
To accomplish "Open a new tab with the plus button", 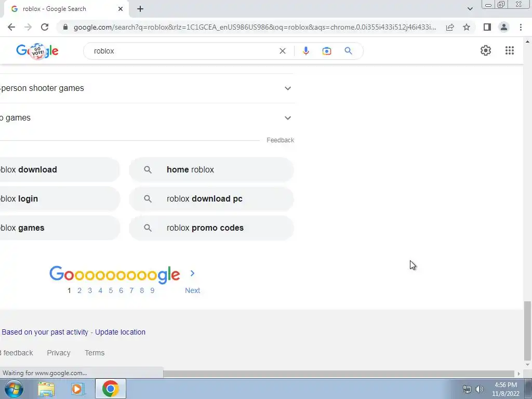I will (140, 9).
